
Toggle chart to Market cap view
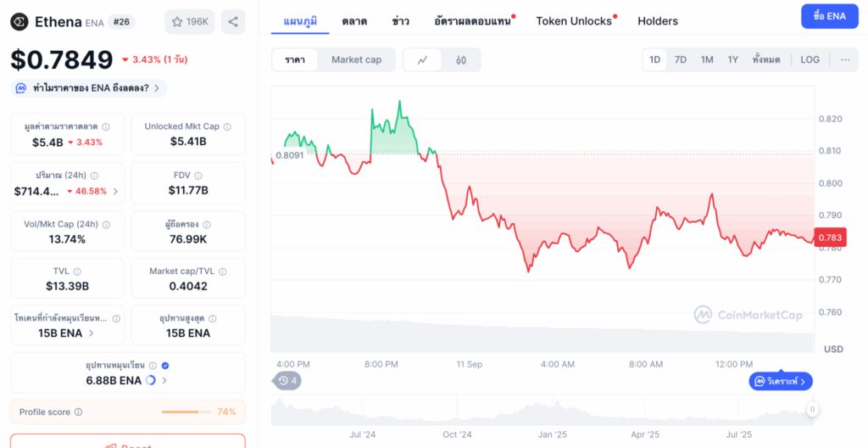(x=356, y=59)
